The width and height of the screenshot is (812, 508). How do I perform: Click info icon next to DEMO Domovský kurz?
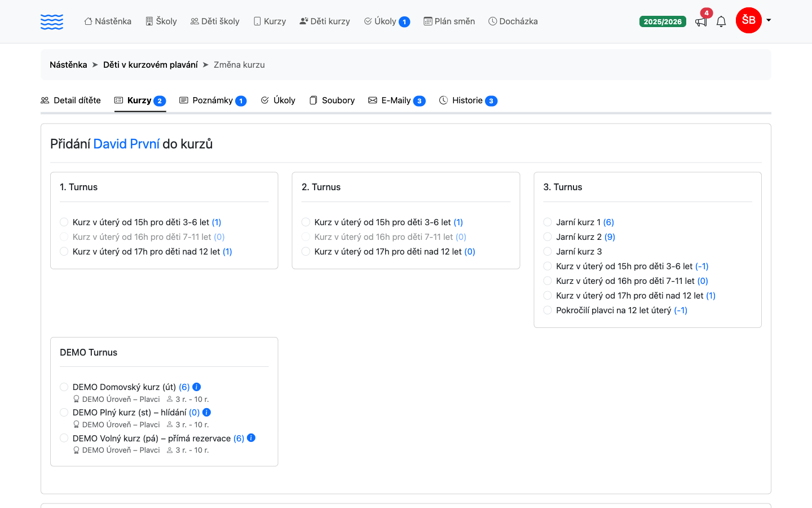point(197,387)
